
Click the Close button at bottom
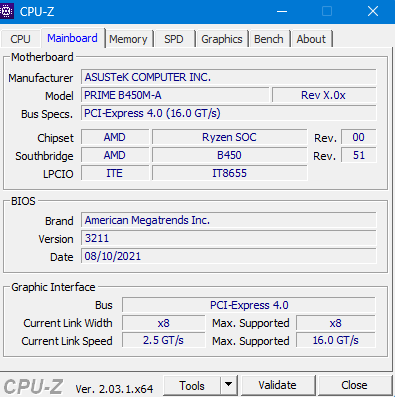(x=354, y=385)
